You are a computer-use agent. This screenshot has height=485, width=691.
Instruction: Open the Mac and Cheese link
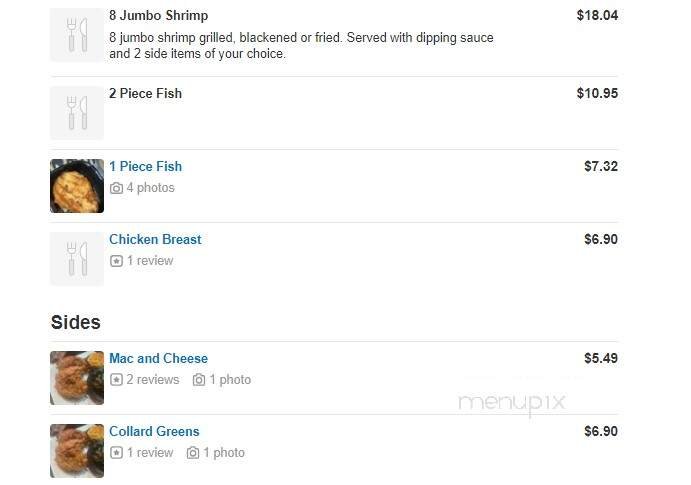point(158,359)
